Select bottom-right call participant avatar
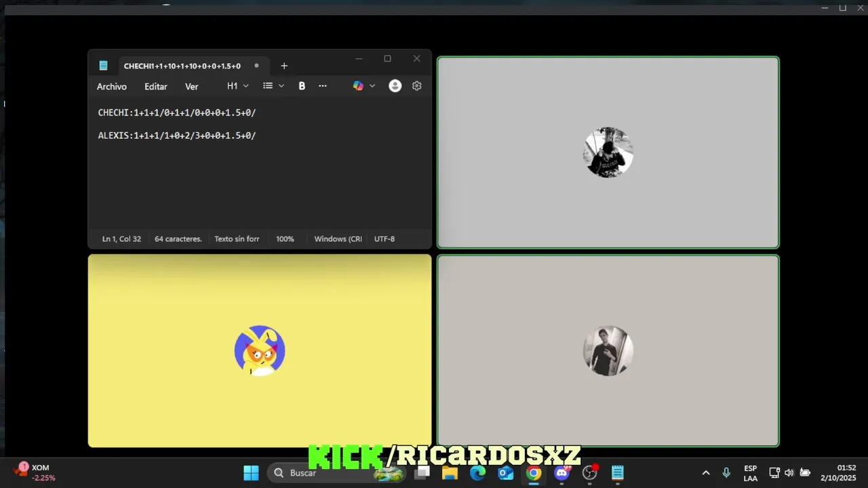The height and width of the screenshot is (488, 868). (x=608, y=350)
